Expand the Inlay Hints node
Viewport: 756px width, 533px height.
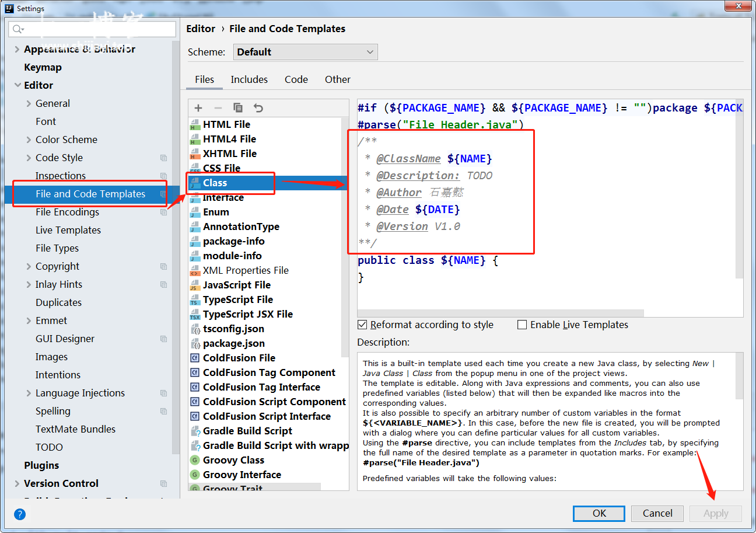point(29,284)
